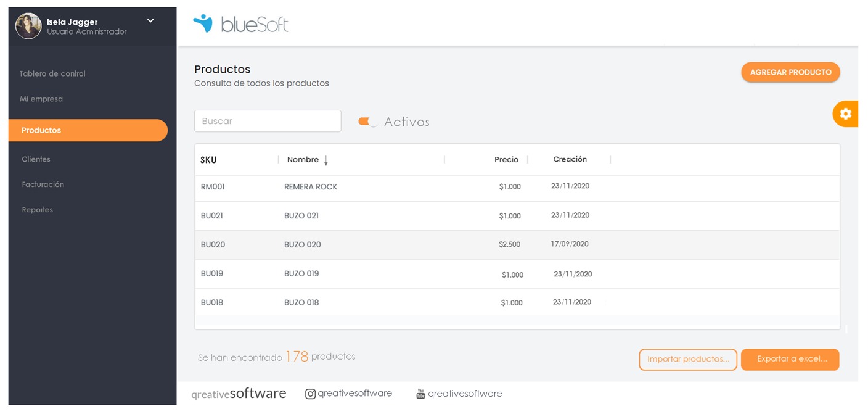
Task: Click the sort arrow next to Nombre
Action: point(326,160)
